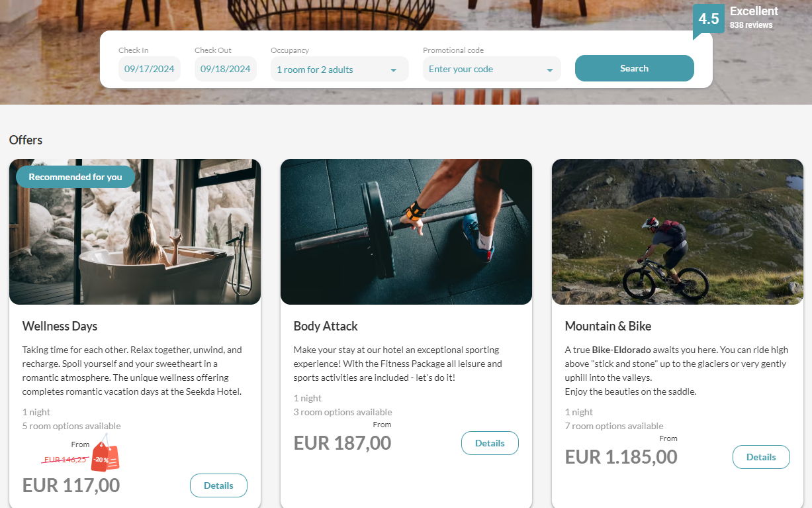The height and width of the screenshot is (508, 812).
Task: Open Details for Mountain & Bike offer
Action: coord(761,457)
